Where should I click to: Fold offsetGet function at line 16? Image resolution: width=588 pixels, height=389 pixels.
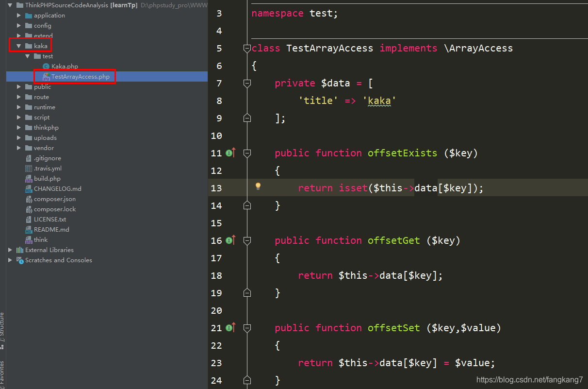coord(247,240)
